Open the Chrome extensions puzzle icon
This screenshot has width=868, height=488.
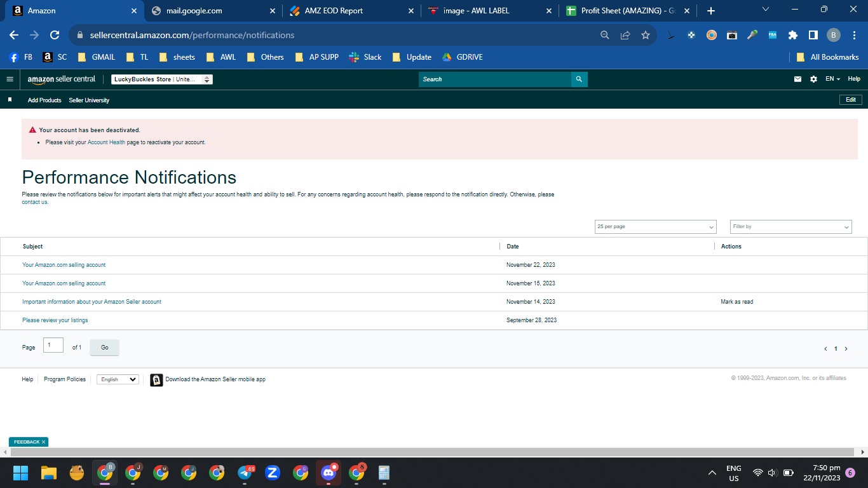[x=792, y=36]
